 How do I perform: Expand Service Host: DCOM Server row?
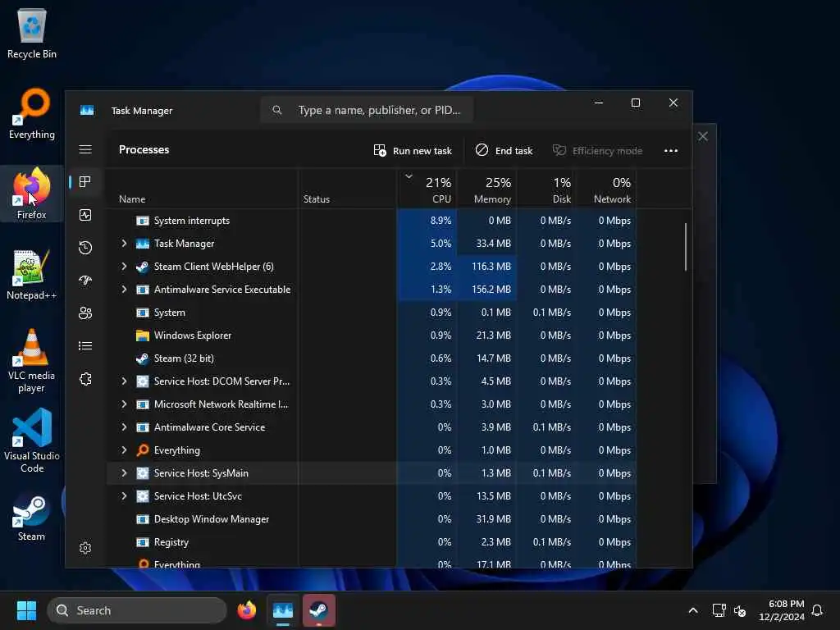125,381
